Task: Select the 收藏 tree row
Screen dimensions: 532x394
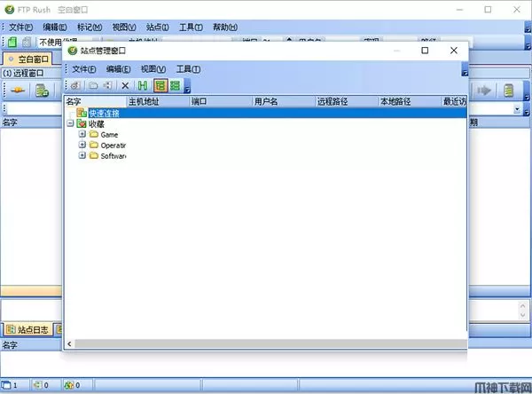Action: [x=96, y=124]
